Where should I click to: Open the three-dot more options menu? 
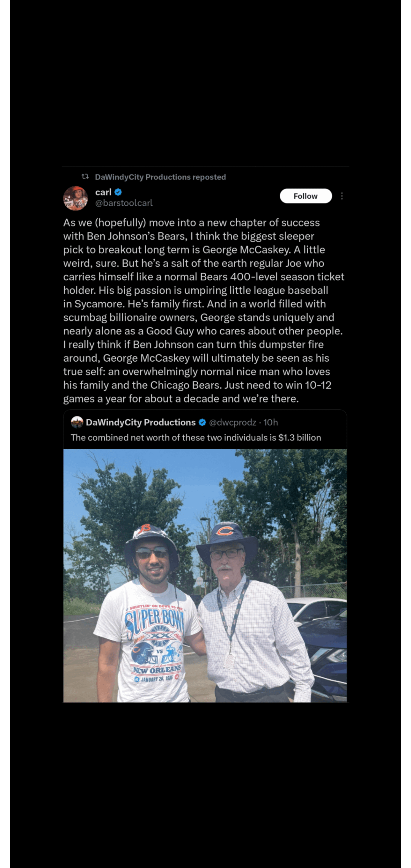pos(342,196)
